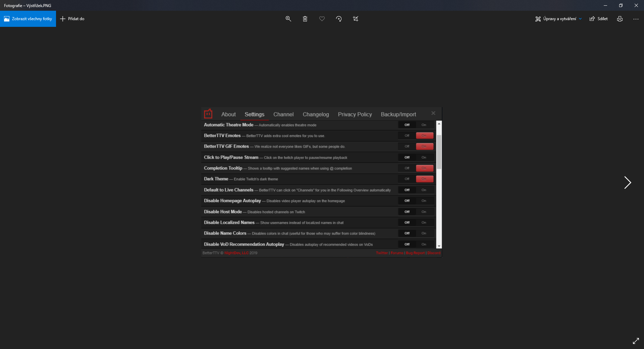Image resolution: width=644 pixels, height=349 pixels.
Task: Click the text "Completion Tooltip" in the picture
Action: (223, 168)
